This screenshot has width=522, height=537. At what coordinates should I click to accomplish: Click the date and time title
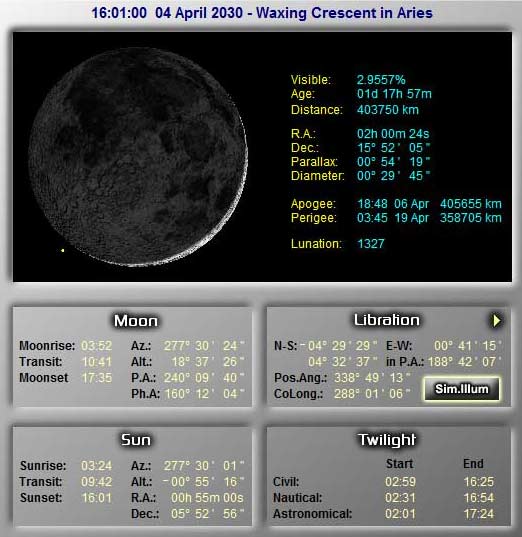tap(262, 13)
